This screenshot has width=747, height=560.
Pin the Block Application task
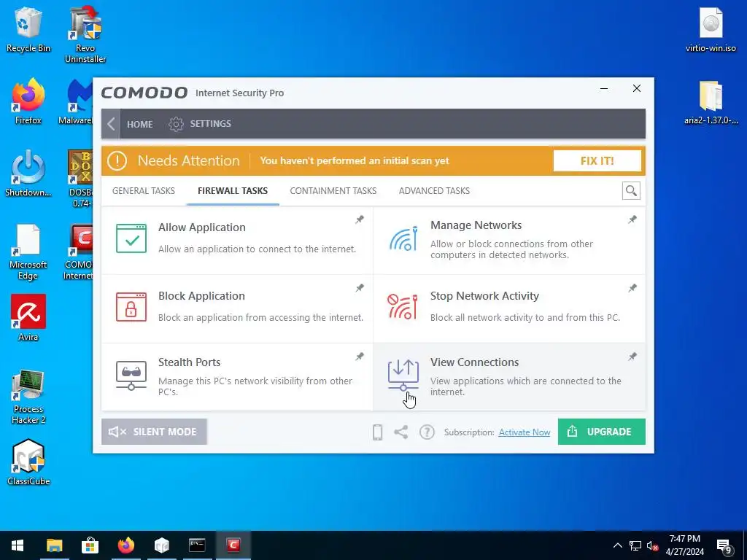(x=360, y=288)
